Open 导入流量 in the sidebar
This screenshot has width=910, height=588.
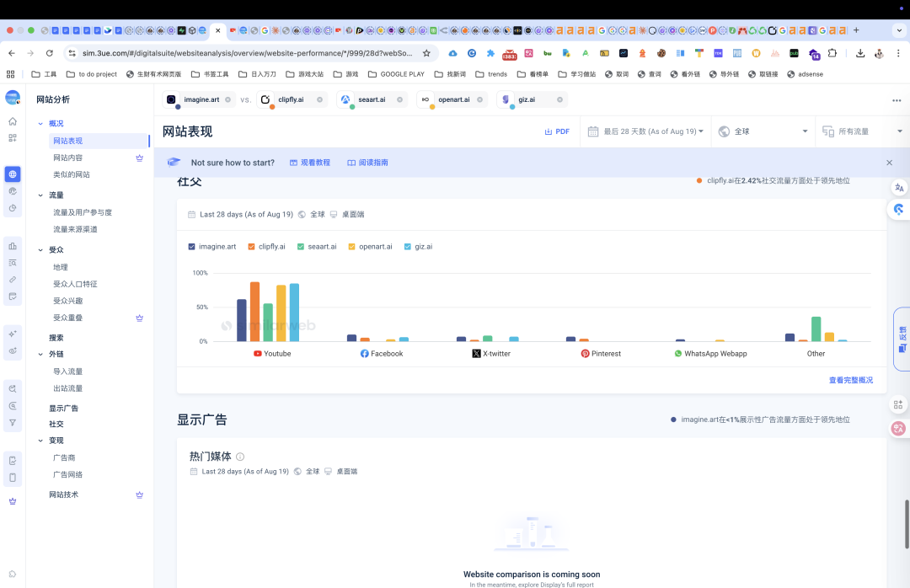point(68,372)
